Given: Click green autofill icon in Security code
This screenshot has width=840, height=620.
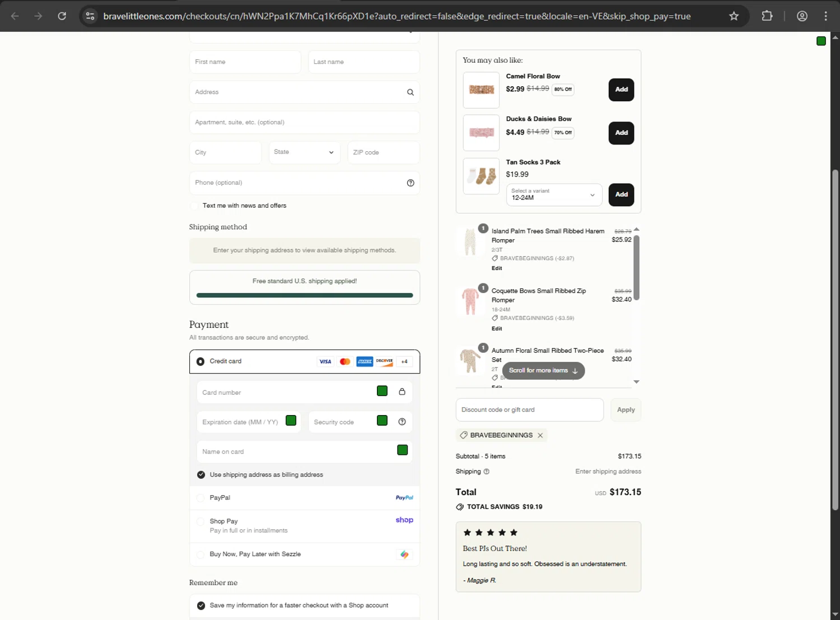Looking at the screenshot, I should tap(382, 421).
